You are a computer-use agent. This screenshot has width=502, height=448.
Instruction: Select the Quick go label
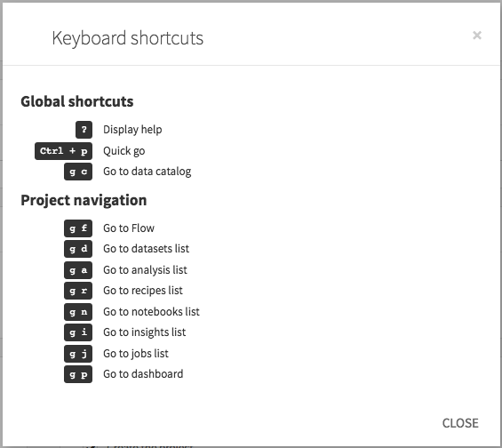(x=124, y=151)
